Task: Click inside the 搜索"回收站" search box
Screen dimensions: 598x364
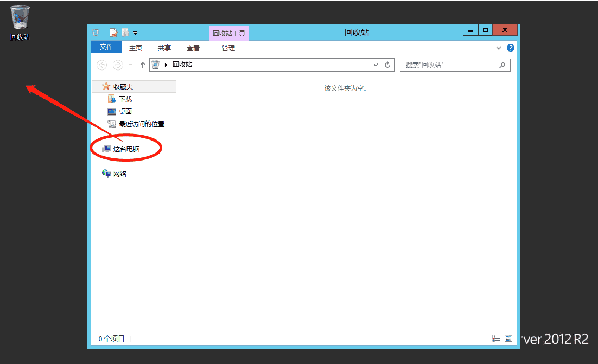Action: coord(453,65)
